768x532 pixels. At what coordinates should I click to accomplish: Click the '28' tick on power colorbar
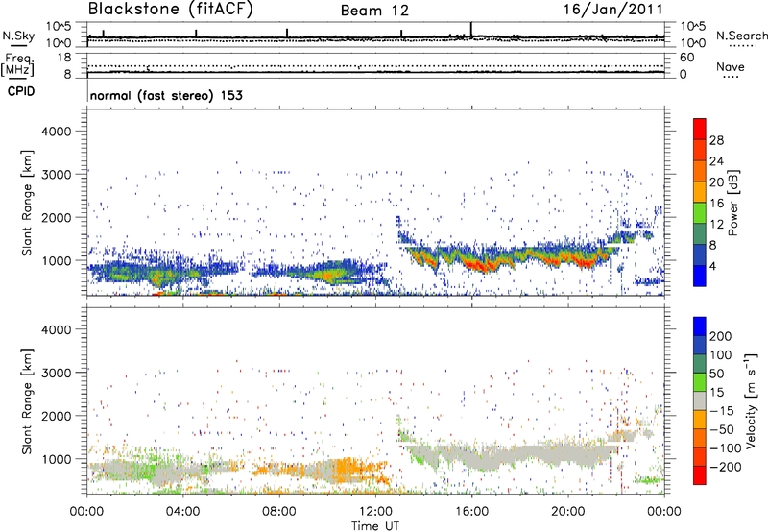(716, 140)
